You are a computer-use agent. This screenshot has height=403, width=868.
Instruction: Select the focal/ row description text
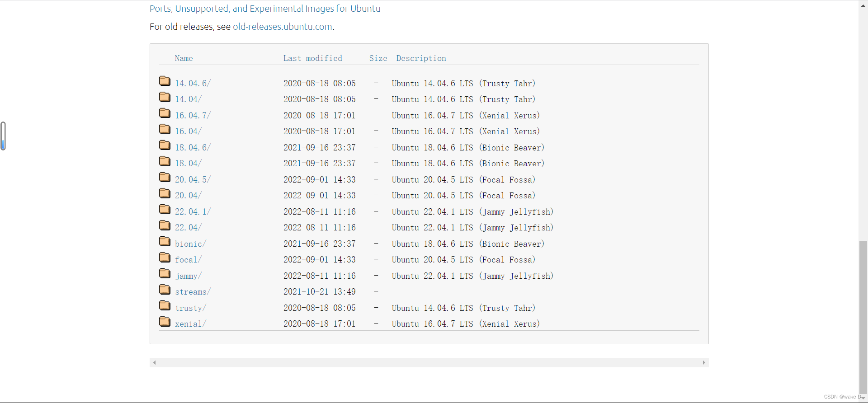pos(464,260)
